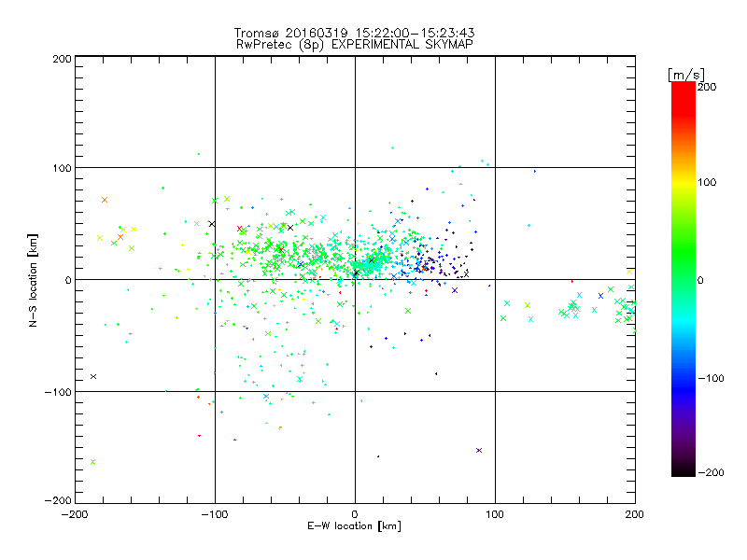Click the colorbar label "-100"
The width and height of the screenshot is (747, 560).
[x=711, y=378]
